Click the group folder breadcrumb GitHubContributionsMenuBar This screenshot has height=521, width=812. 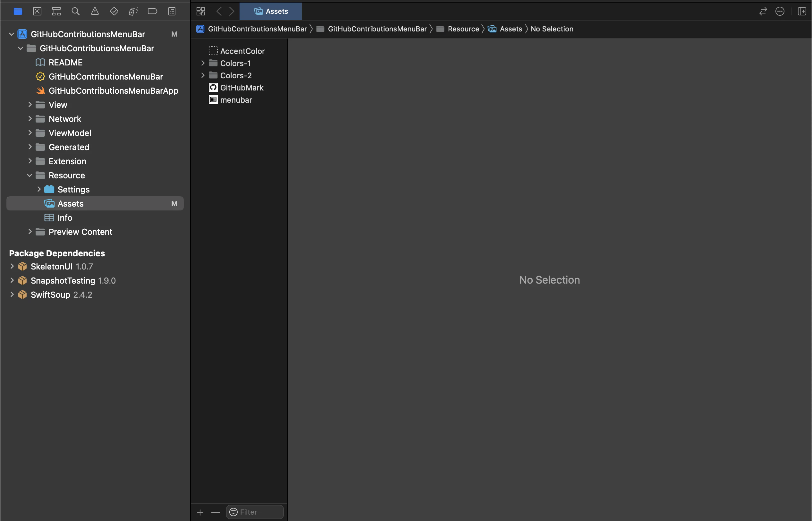[372, 29]
